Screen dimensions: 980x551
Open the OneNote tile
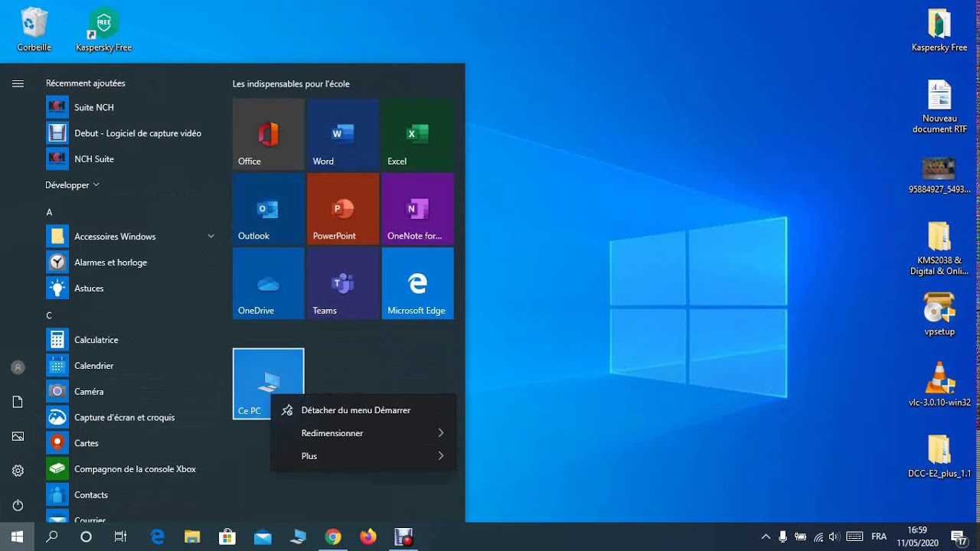tap(417, 209)
